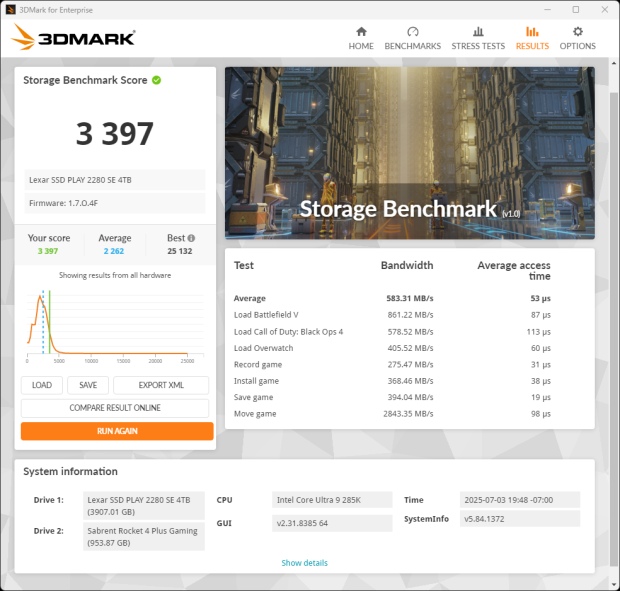This screenshot has width=620, height=591.
Task: Click the Install game row label
Action: [256, 381]
